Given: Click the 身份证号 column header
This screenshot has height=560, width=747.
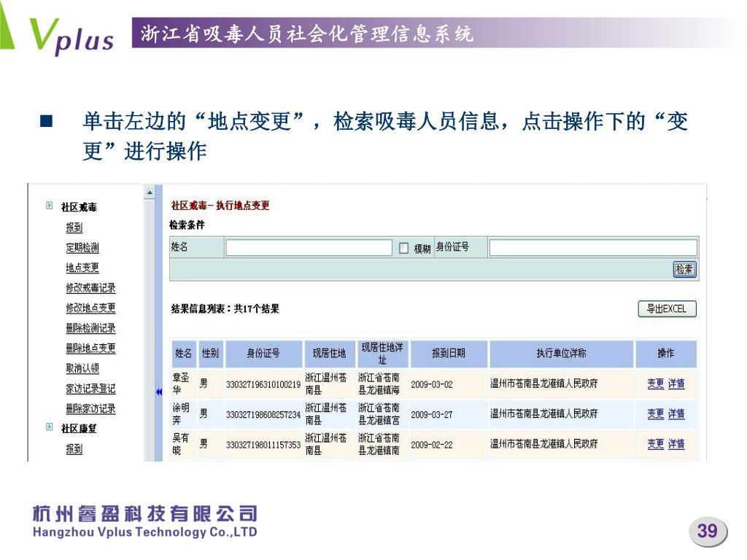Looking at the screenshot, I should [263, 354].
